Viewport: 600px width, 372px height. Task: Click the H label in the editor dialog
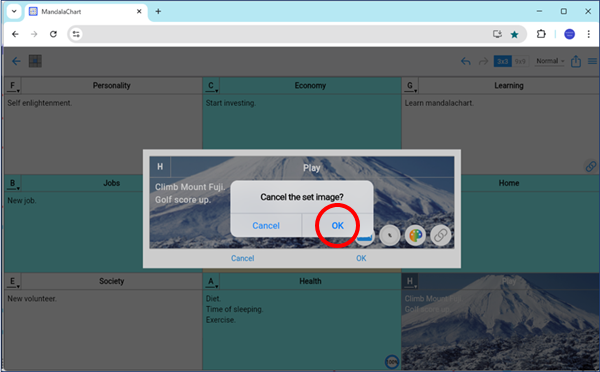click(160, 167)
